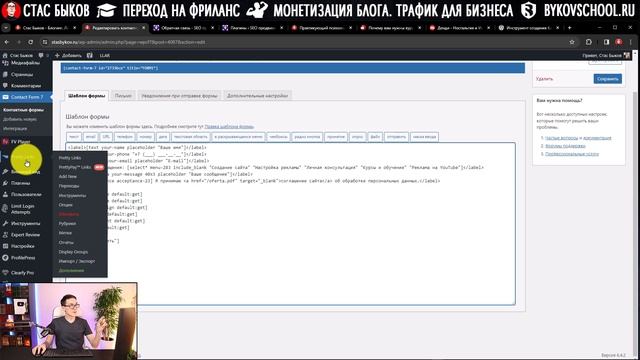Click the ProfilePress sidebar icon
This screenshot has height=360, width=640.
(x=5, y=258)
